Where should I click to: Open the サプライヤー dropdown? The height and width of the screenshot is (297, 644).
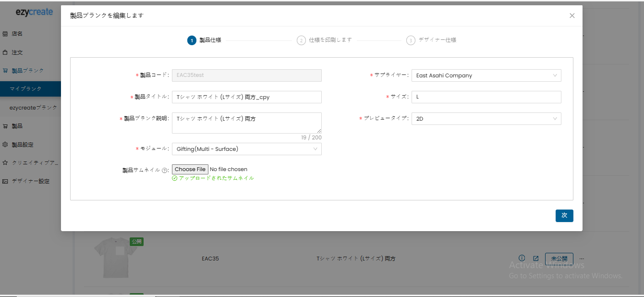pyautogui.click(x=486, y=75)
